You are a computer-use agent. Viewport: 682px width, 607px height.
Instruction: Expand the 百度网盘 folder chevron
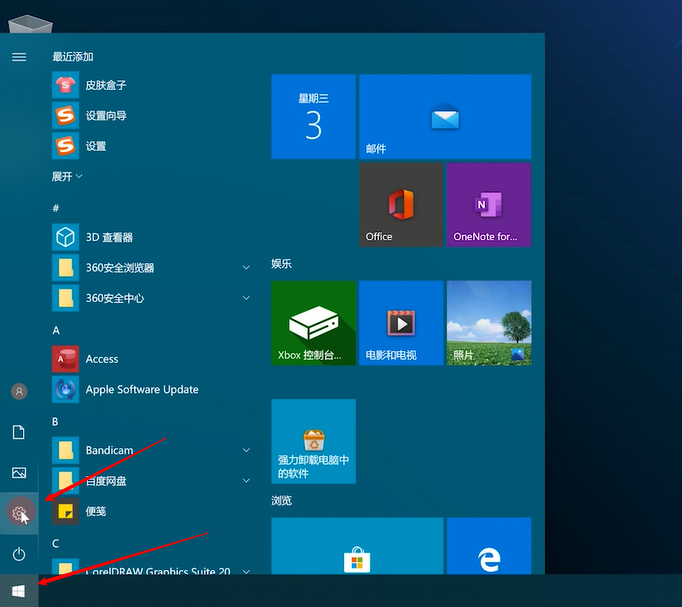pos(246,480)
